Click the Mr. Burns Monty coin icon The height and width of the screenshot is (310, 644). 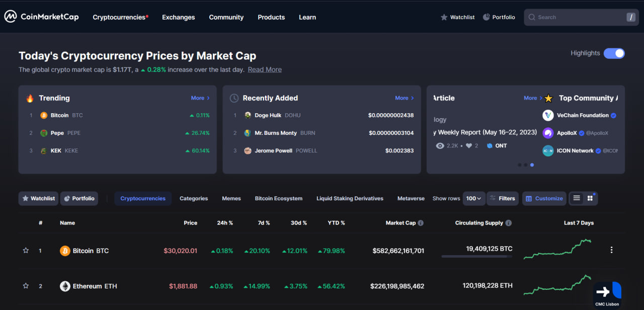(x=248, y=133)
